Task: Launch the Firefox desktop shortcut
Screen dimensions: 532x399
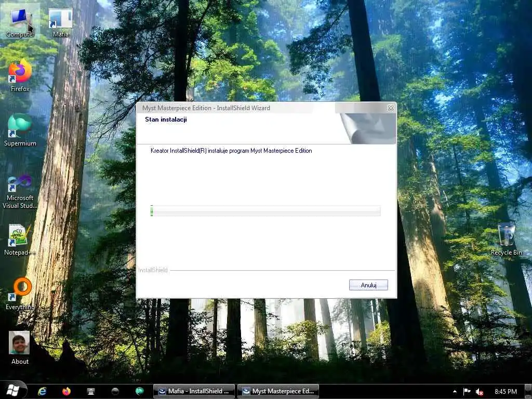Action: tap(20, 76)
